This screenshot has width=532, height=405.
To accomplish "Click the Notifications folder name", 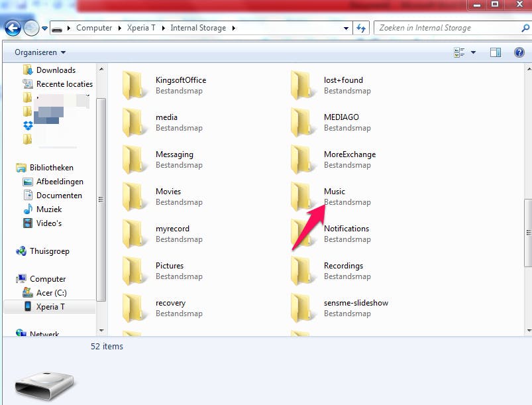I will (x=346, y=229).
